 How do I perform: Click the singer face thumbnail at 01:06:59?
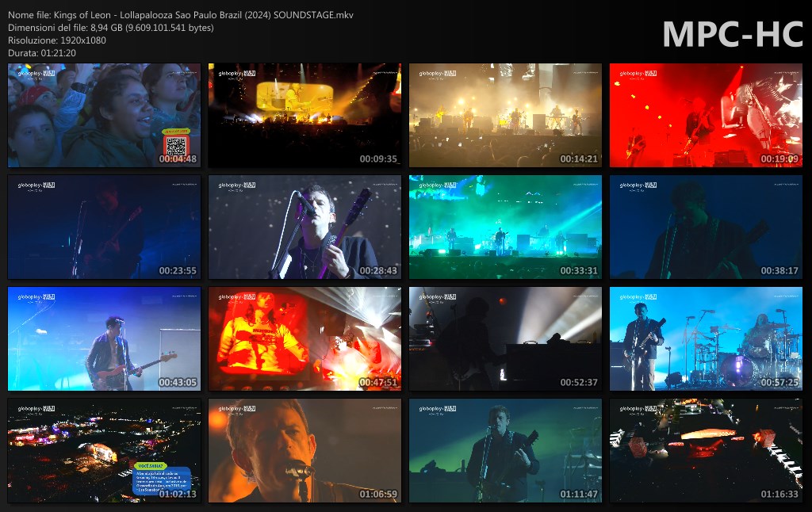(x=304, y=451)
